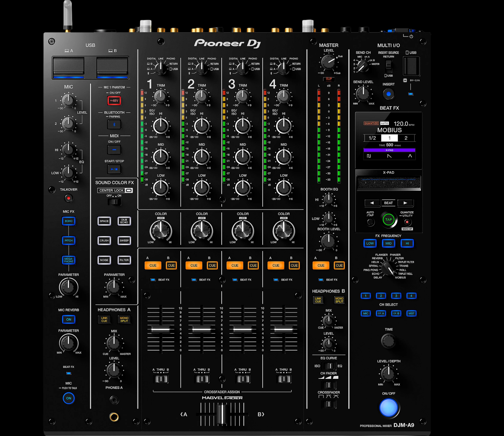Touch the X-PAD touch strip
Screen dimensions: 504x436
pyautogui.click(x=388, y=182)
